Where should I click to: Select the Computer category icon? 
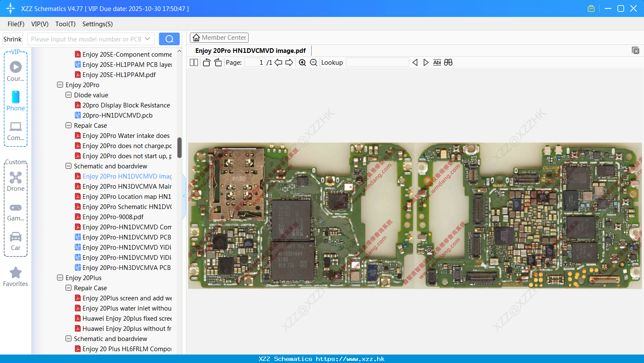16,131
